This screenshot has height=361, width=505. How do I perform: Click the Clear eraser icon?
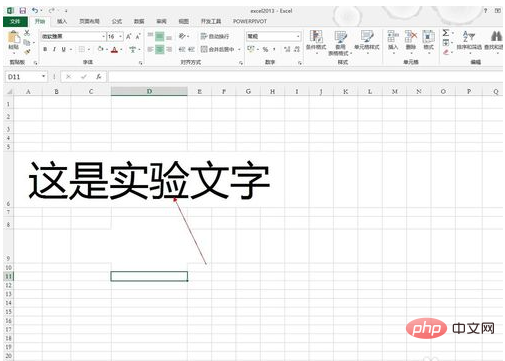(x=446, y=52)
